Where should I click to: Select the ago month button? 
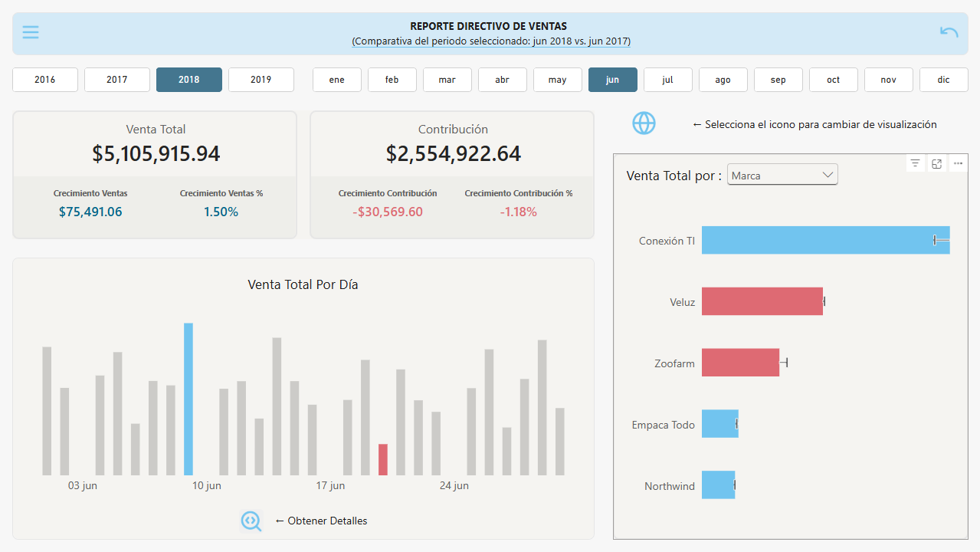tap(723, 80)
